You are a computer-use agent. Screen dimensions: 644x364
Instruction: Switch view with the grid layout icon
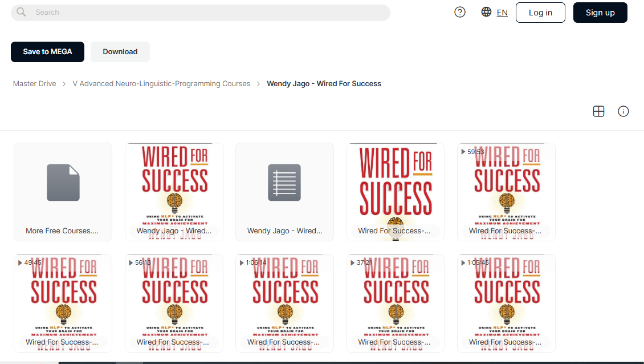coord(598,111)
